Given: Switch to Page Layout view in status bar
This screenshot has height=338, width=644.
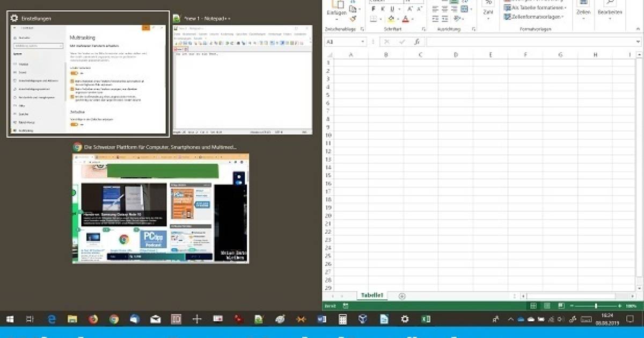Looking at the screenshot, I should pyautogui.click(x=547, y=306).
